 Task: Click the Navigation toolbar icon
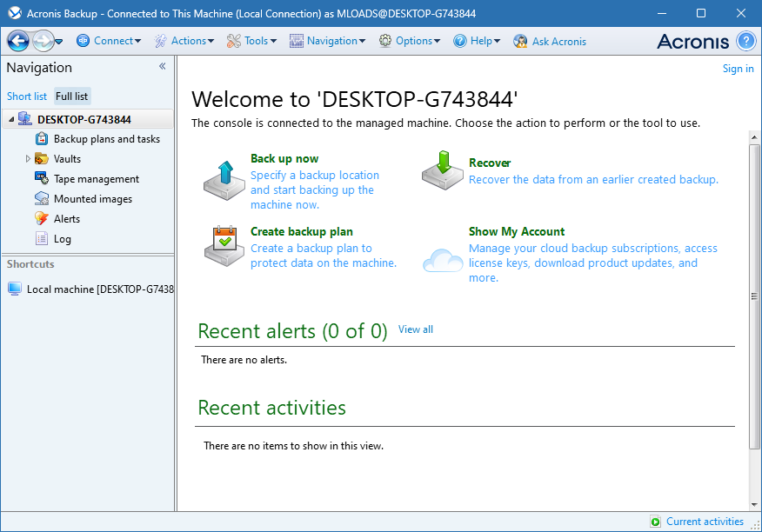[297, 42]
